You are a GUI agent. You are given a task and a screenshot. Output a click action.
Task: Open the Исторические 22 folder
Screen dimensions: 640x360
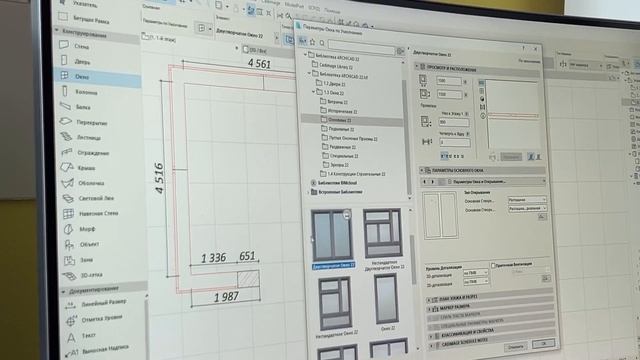tap(339, 111)
